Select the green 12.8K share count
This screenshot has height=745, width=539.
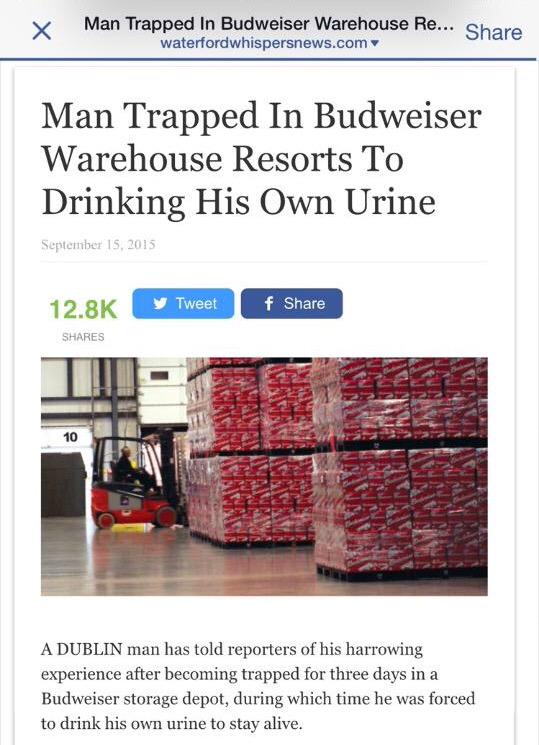83,309
